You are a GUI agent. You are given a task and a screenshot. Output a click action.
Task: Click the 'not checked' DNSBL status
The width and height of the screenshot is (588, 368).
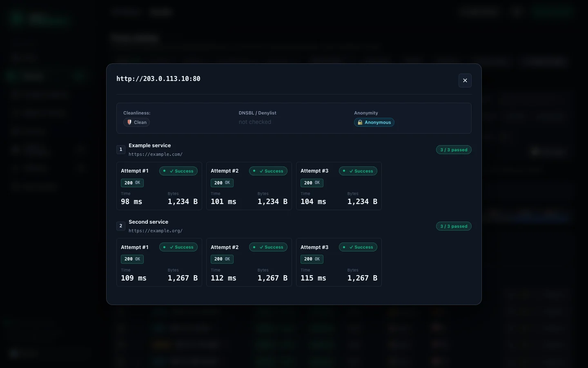pyautogui.click(x=255, y=122)
